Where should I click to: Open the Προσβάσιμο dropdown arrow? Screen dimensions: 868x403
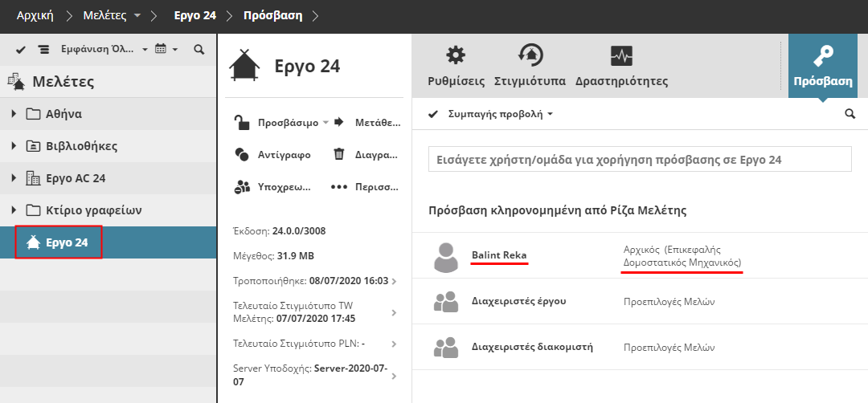tap(325, 123)
